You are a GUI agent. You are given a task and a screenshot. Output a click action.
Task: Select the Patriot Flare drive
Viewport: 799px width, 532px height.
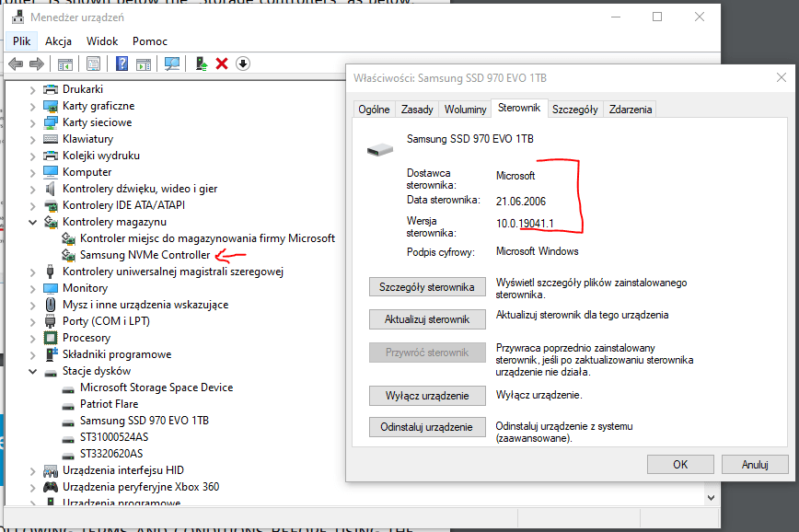point(109,404)
